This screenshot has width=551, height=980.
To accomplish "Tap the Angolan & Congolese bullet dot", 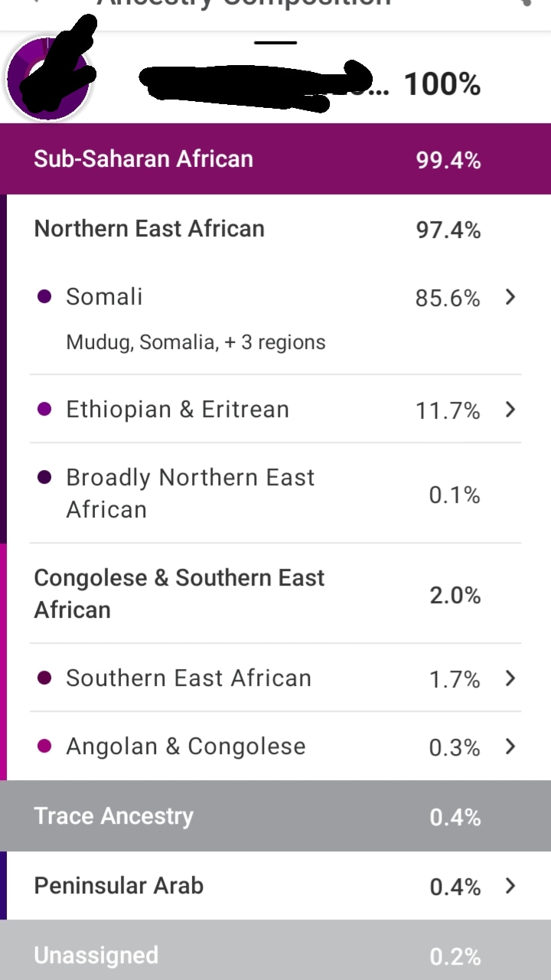I will (x=44, y=746).
